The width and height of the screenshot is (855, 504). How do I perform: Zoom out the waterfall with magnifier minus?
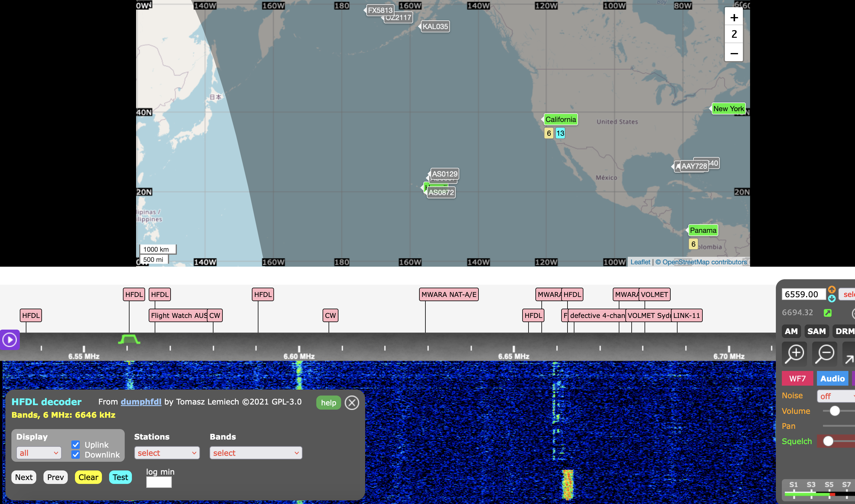pyautogui.click(x=825, y=354)
